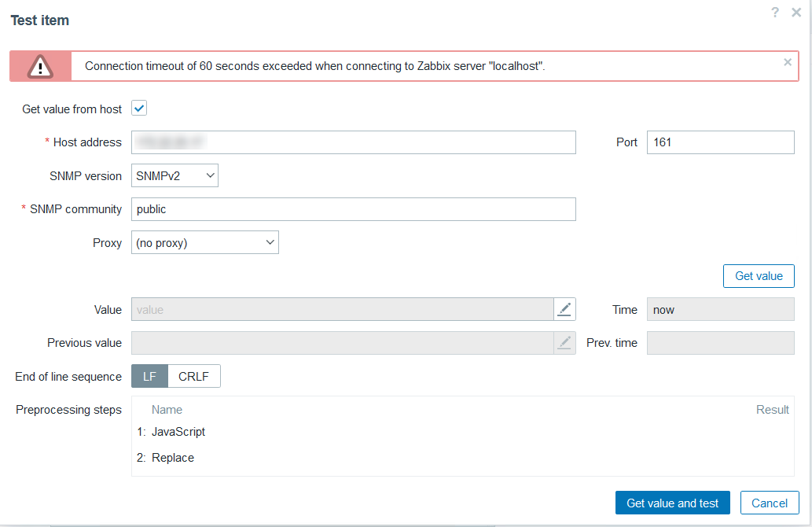Select the Replace preprocessing step
Viewport: 812px width, 527px height.
[173, 458]
